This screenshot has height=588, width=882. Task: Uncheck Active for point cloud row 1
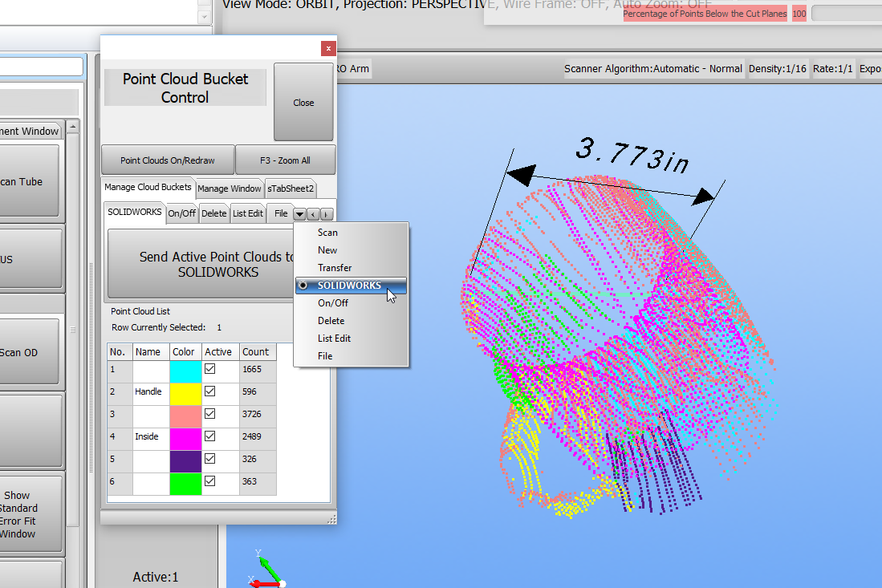tap(210, 370)
